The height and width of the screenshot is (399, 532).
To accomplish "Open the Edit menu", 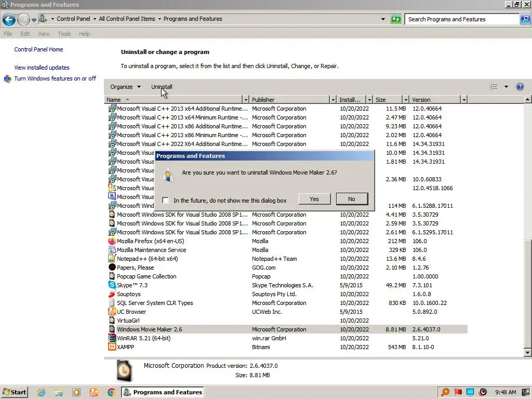I will point(25,34).
